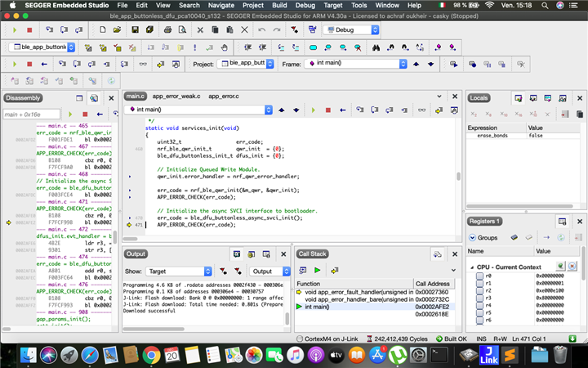Toggle the r1 register checkbox
This screenshot has height=368, width=588.
coord(479,283)
